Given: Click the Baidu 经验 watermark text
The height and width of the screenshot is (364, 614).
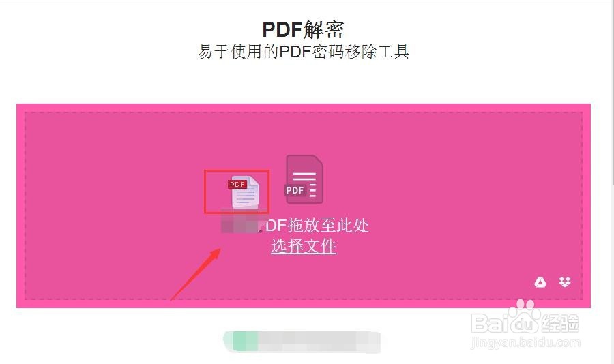Looking at the screenshot, I should (560, 323).
